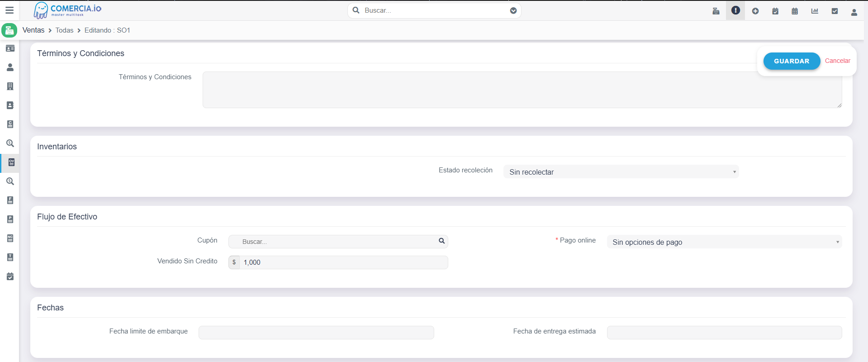Click the Cupón search field
Image resolution: width=868 pixels, height=362 pixels.
pyautogui.click(x=338, y=242)
